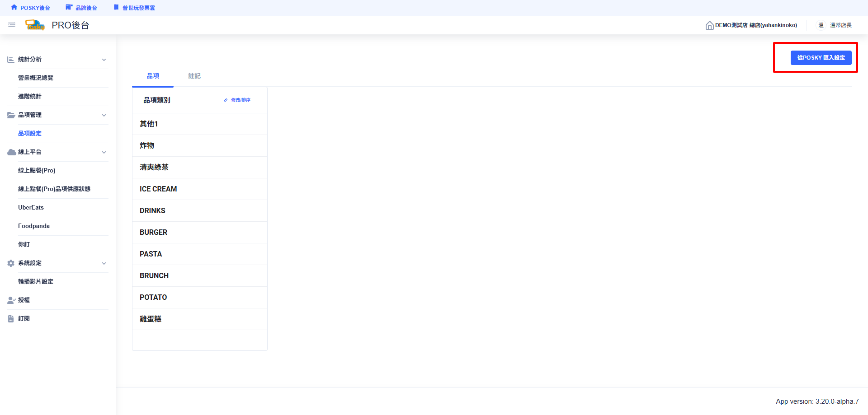Viewport: 868px width, 415px height.
Task: Click the POSKY logo icon
Action: tap(35, 25)
